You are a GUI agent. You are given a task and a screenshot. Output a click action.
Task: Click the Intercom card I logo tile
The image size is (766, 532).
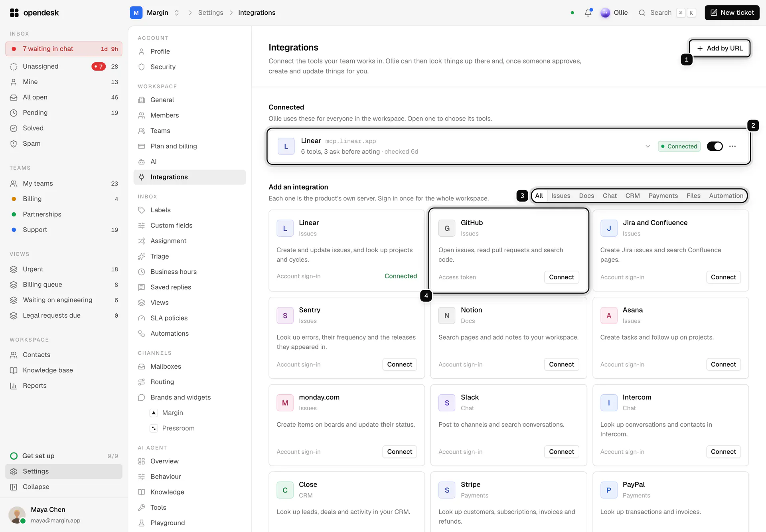(x=609, y=403)
